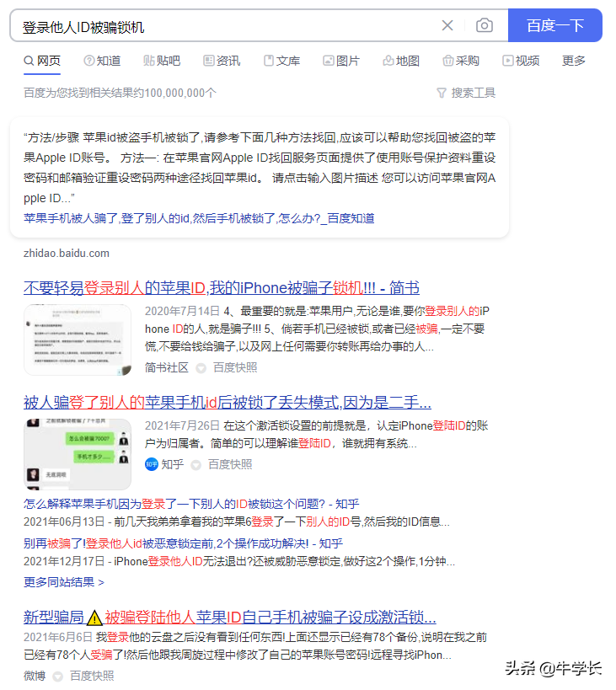Screen dimensions: 616x690
Task: Click the 2021年6月6日 微博 snippet text
Action: (x=255, y=646)
